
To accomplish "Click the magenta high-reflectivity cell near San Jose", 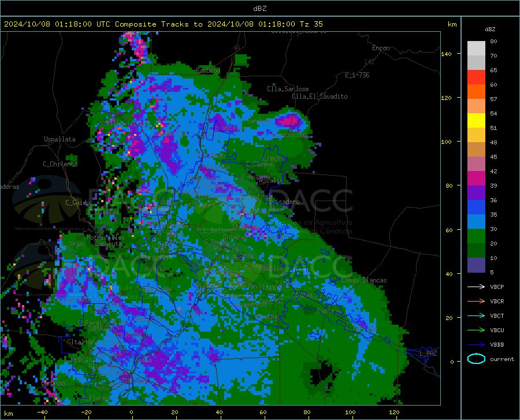I will [289, 121].
